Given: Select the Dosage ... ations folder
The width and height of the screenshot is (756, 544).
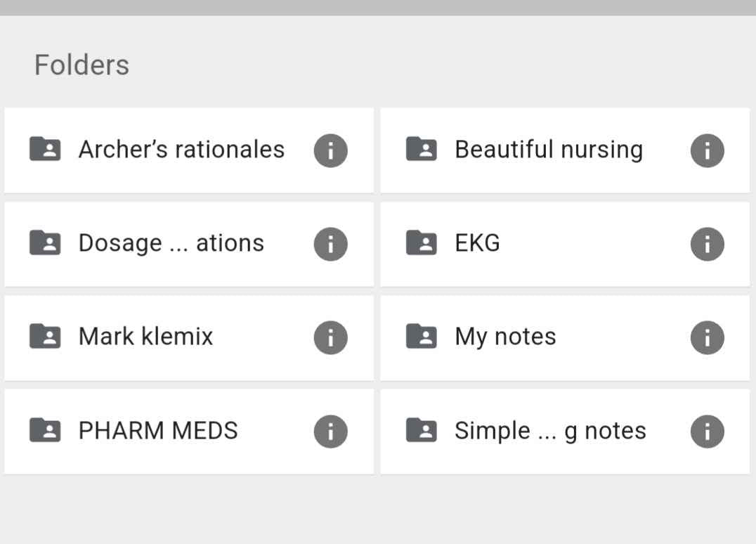Looking at the screenshot, I should [x=171, y=243].
